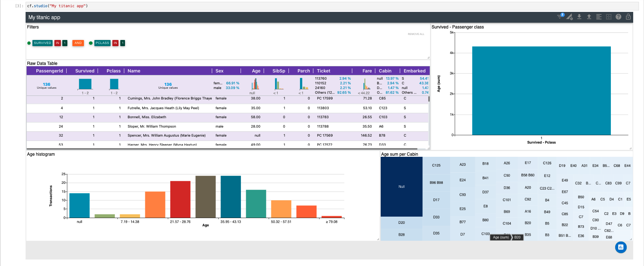
Task: Click the Ticket column header
Action: click(x=323, y=71)
